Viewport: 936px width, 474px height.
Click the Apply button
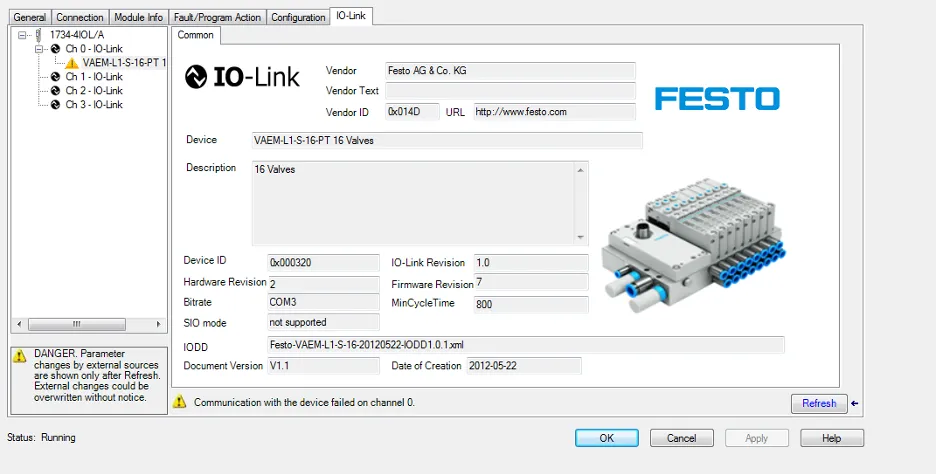756,438
